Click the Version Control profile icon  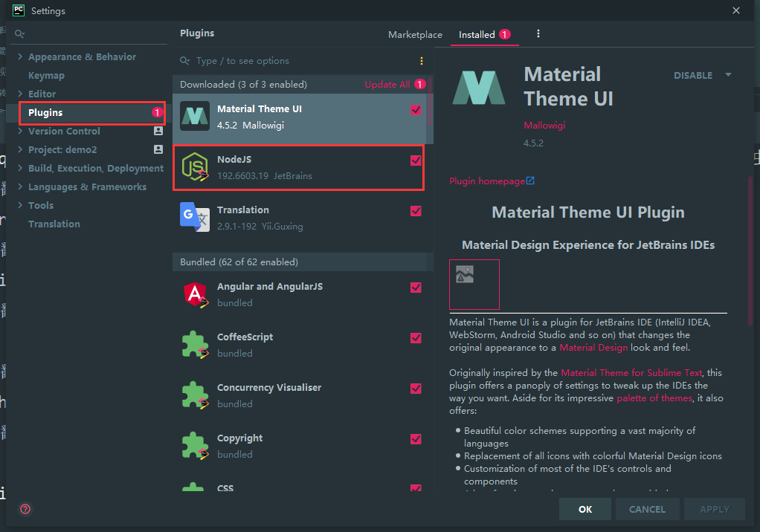158,131
